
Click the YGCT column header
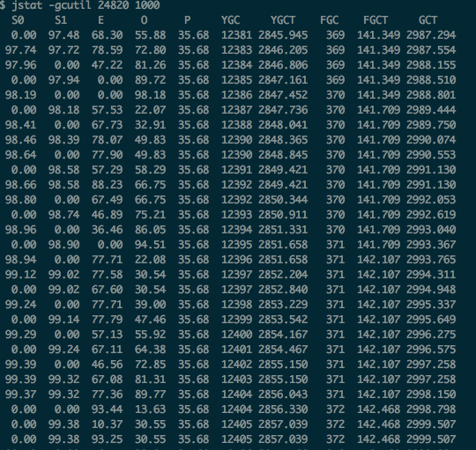283,20
